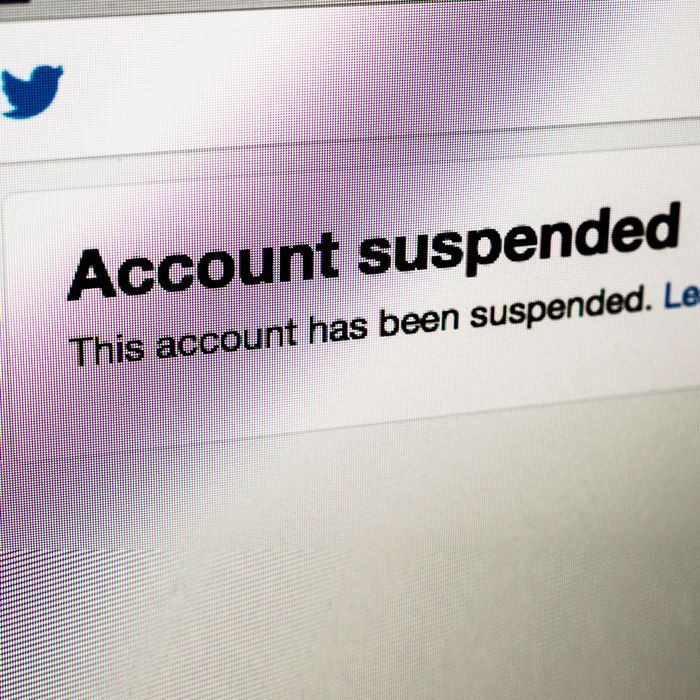The width and height of the screenshot is (700, 700).
Task: Click the word 'suspended' in the bold heading
Action: 519,239
